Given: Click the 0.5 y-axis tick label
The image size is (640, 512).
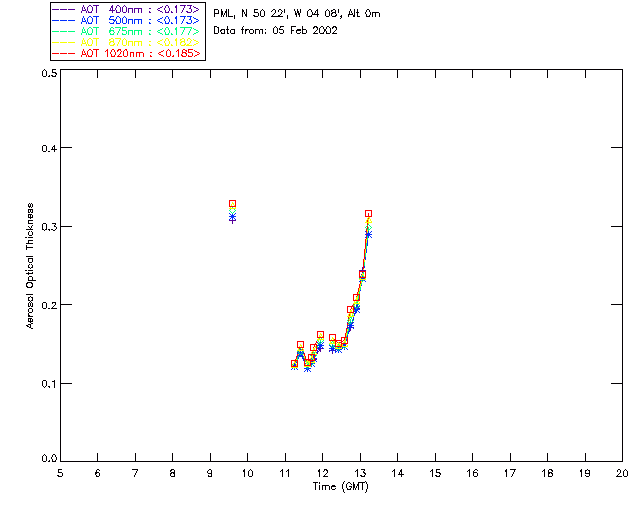Looking at the screenshot, I should (x=49, y=73).
